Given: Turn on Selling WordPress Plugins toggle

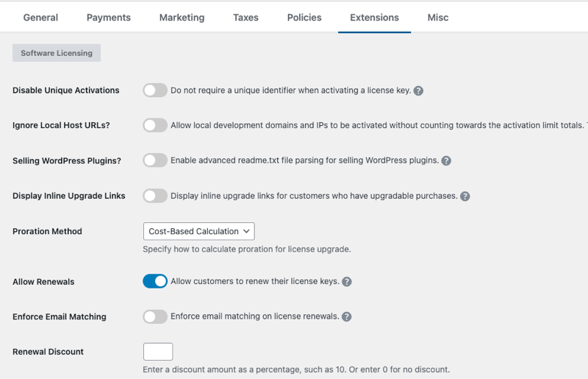Looking at the screenshot, I should (155, 160).
